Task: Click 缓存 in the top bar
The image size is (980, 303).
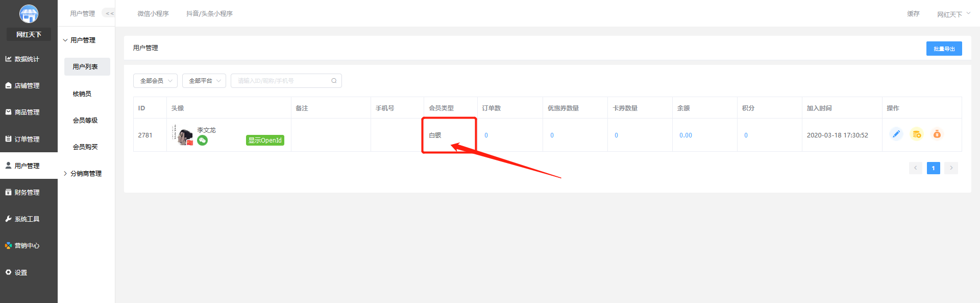Action: coord(913,14)
